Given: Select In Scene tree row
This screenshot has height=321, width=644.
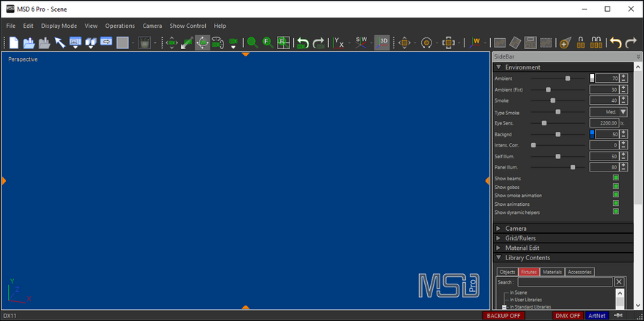Looking at the screenshot, I should point(518,292).
